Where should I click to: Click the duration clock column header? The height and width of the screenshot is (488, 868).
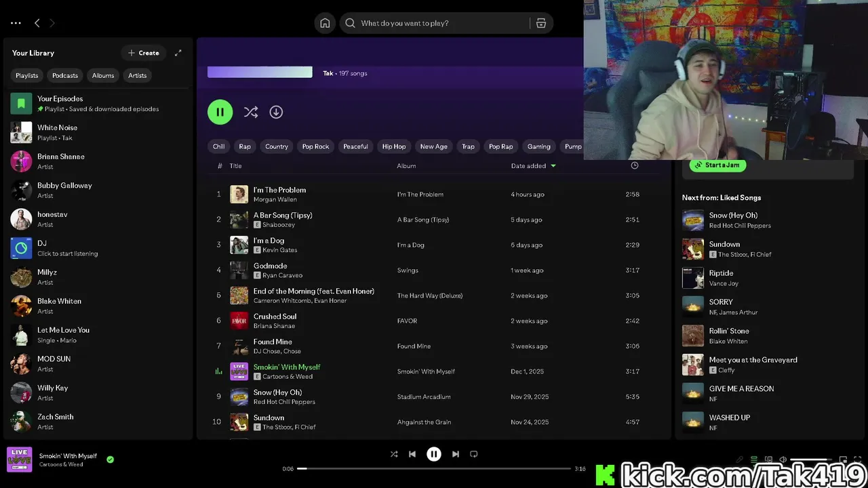click(635, 165)
